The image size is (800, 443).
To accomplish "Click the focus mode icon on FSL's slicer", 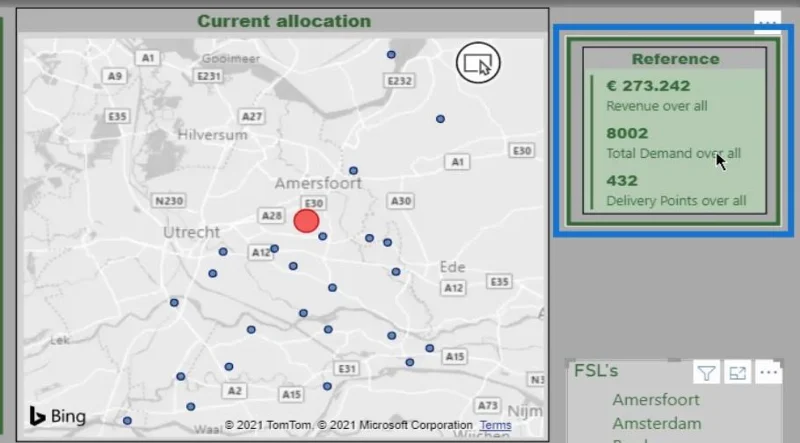I will point(737,373).
